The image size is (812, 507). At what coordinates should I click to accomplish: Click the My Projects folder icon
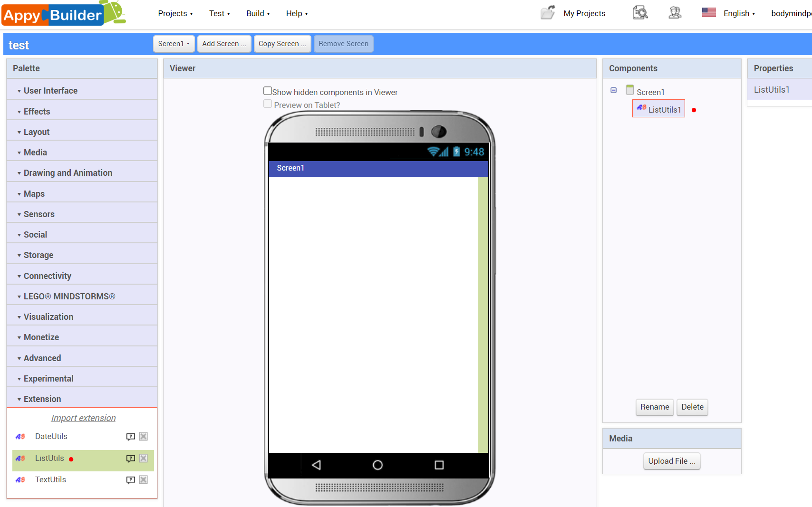pyautogui.click(x=548, y=13)
